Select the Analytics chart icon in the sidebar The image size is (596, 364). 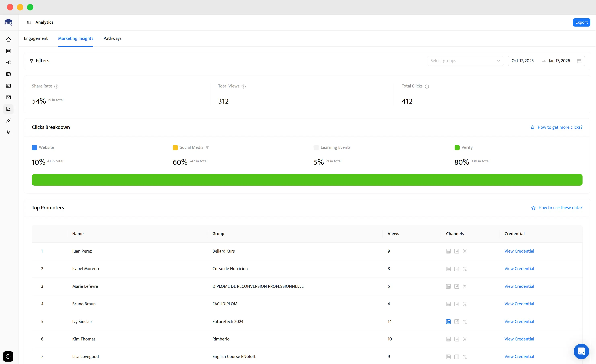pos(8,109)
